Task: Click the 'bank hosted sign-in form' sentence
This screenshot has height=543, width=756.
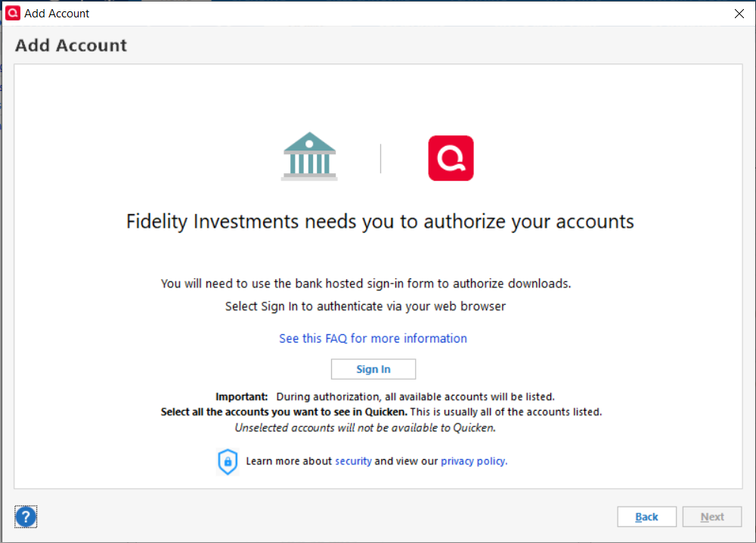Action: tap(365, 284)
